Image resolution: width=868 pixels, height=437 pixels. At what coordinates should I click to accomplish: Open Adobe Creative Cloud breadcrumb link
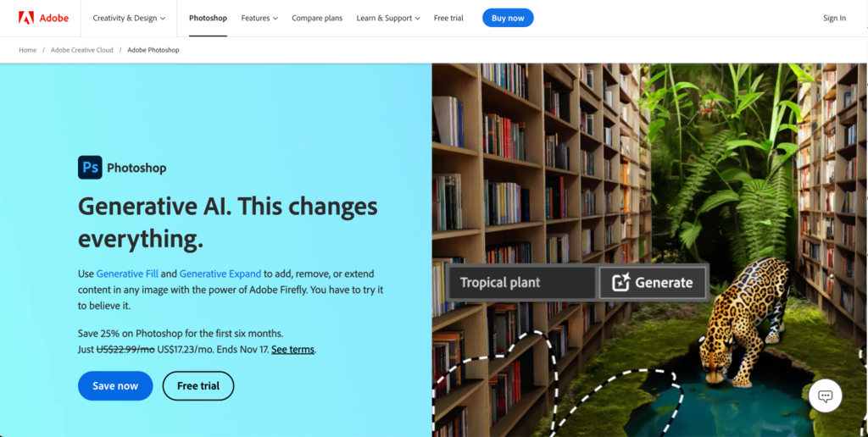(x=82, y=50)
